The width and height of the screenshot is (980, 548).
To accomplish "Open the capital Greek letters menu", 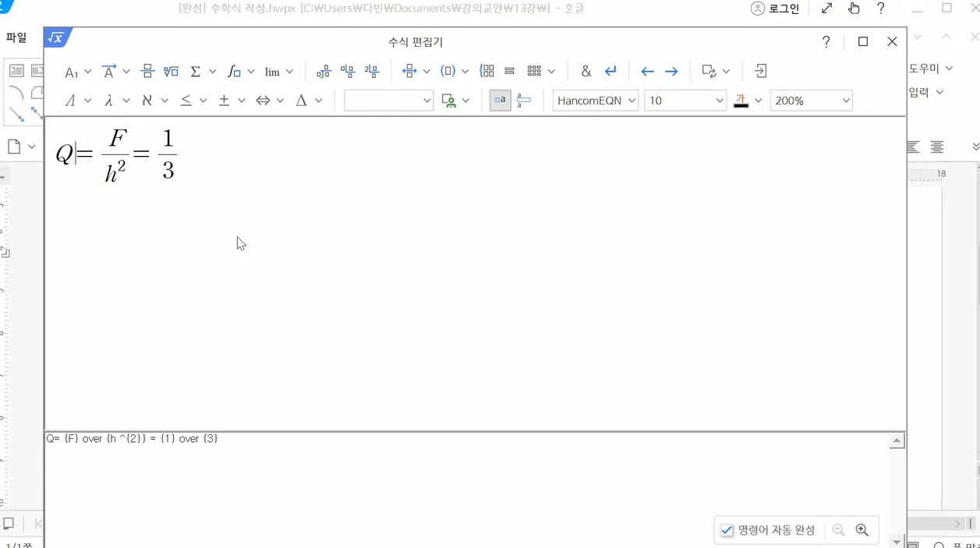I will click(x=78, y=101).
